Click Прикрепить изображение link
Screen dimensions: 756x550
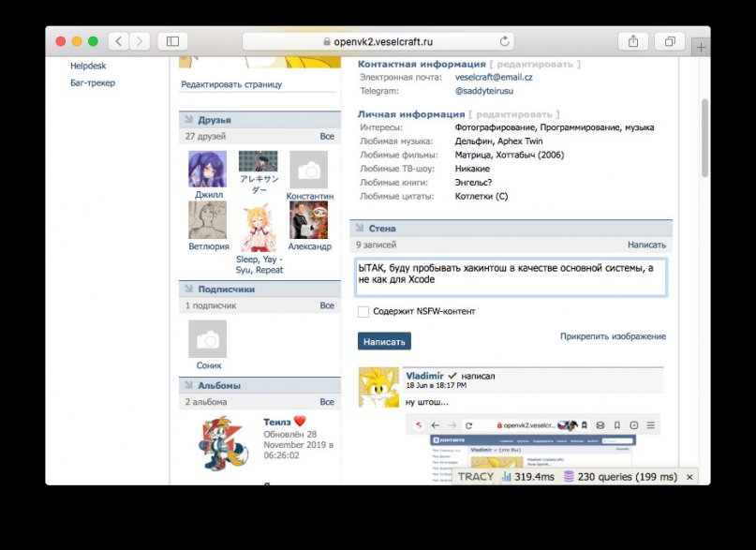pyautogui.click(x=613, y=336)
